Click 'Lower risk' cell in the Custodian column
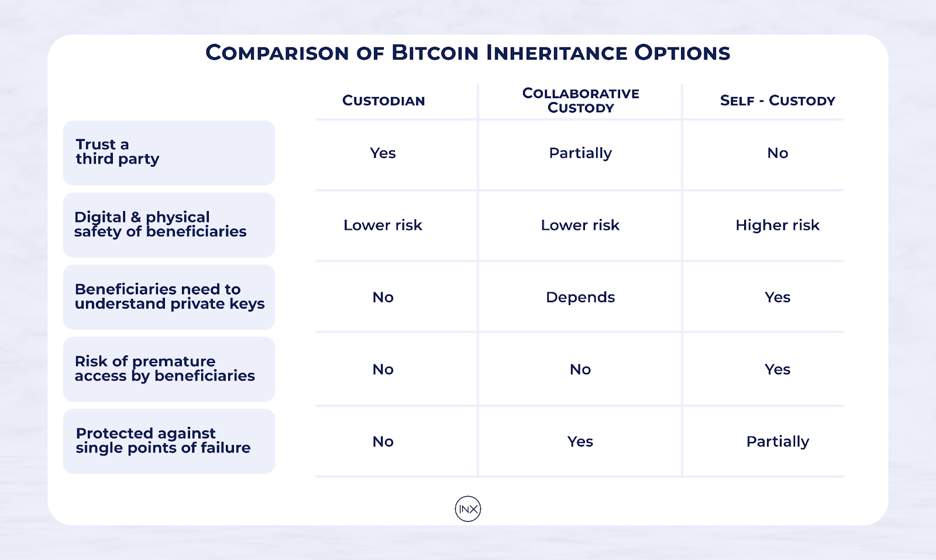 [x=383, y=225]
